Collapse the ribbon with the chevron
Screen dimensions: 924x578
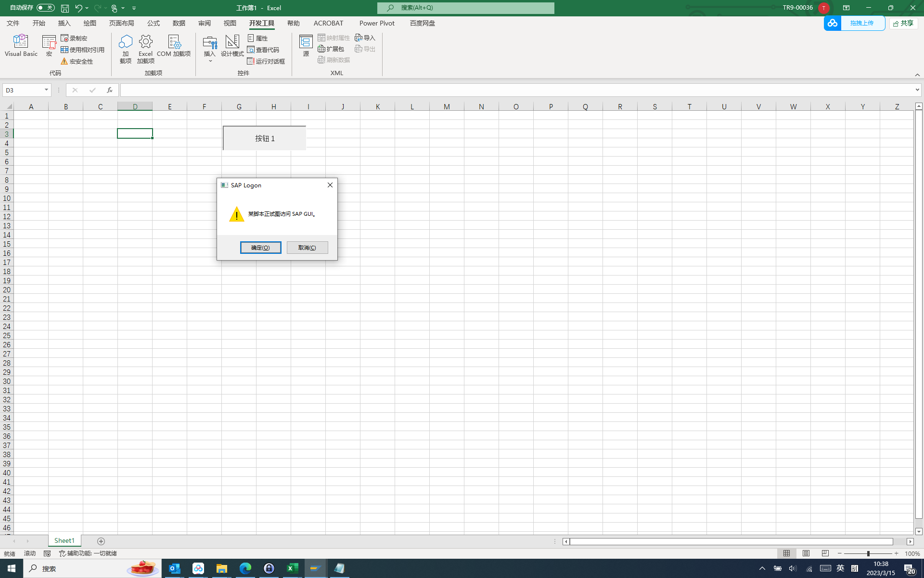[917, 75]
